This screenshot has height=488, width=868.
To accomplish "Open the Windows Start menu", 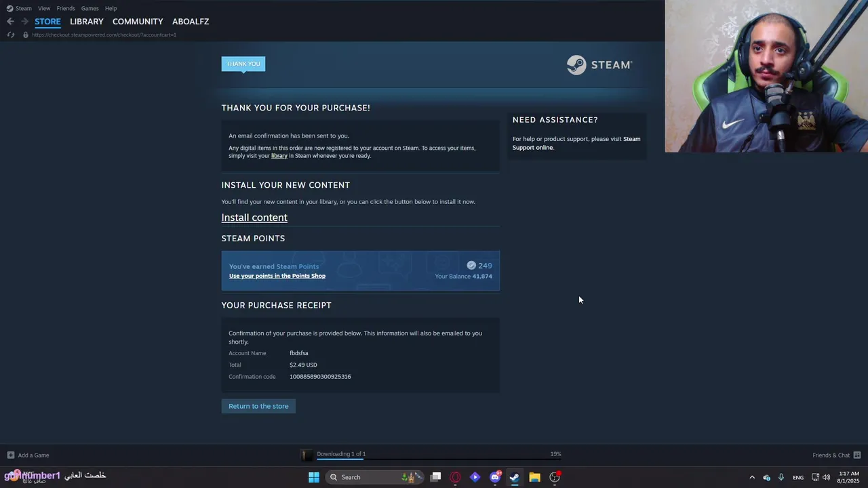I will click(x=314, y=477).
